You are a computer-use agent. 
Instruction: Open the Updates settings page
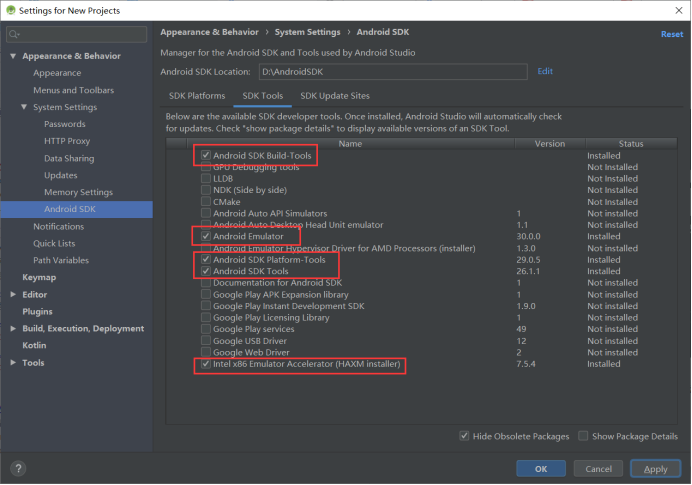pyautogui.click(x=60, y=175)
